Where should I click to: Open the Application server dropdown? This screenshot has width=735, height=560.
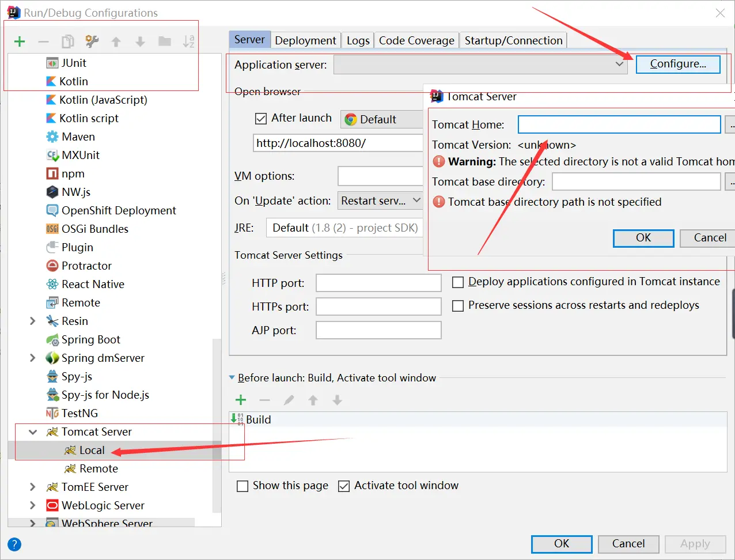pos(481,65)
